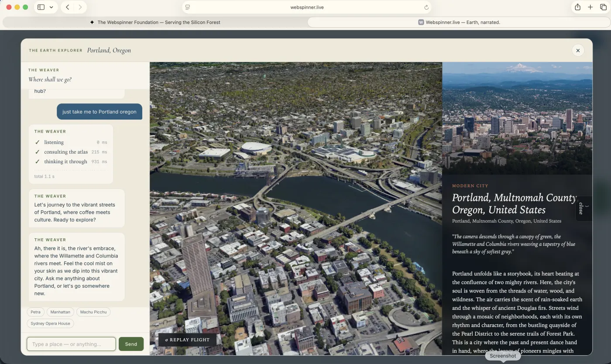Reload the page using refresh icon
Viewport: 611px width, 364px height.
click(x=426, y=7)
